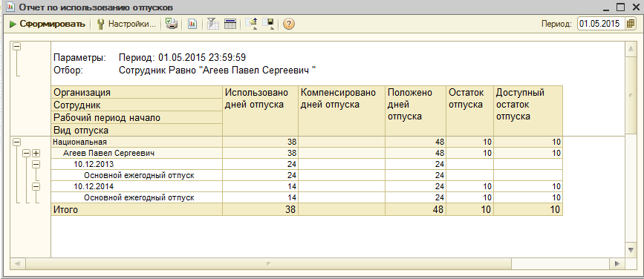Select the Агеев Павел Сергеевич cell
This screenshot has height=279, width=644.
point(137,153)
